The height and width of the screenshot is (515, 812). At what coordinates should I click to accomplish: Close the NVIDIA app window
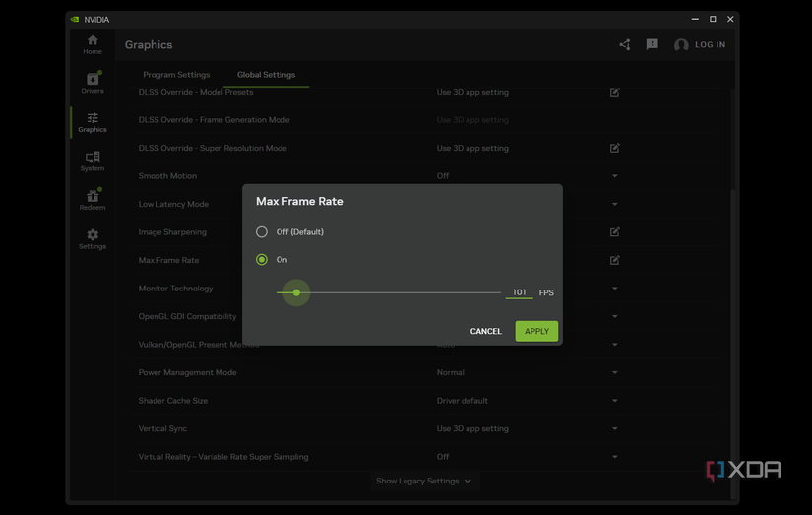[730, 19]
